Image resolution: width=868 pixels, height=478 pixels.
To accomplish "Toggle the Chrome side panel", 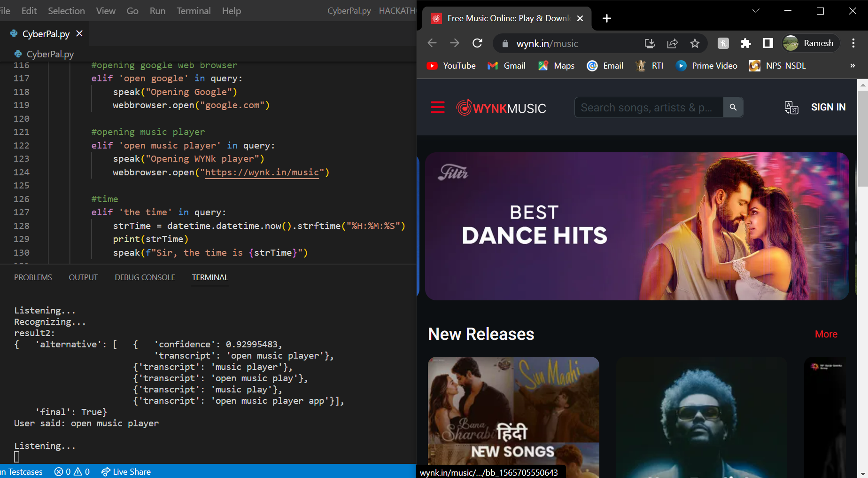I will pyautogui.click(x=768, y=43).
